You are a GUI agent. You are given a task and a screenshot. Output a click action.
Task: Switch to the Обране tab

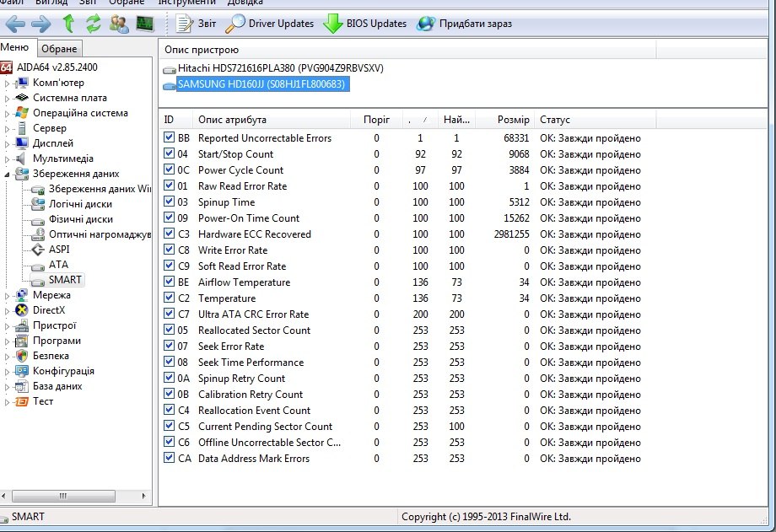[x=59, y=49]
